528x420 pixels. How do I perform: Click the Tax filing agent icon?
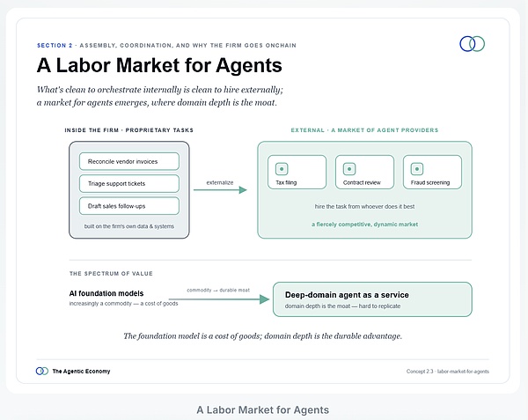click(x=282, y=169)
